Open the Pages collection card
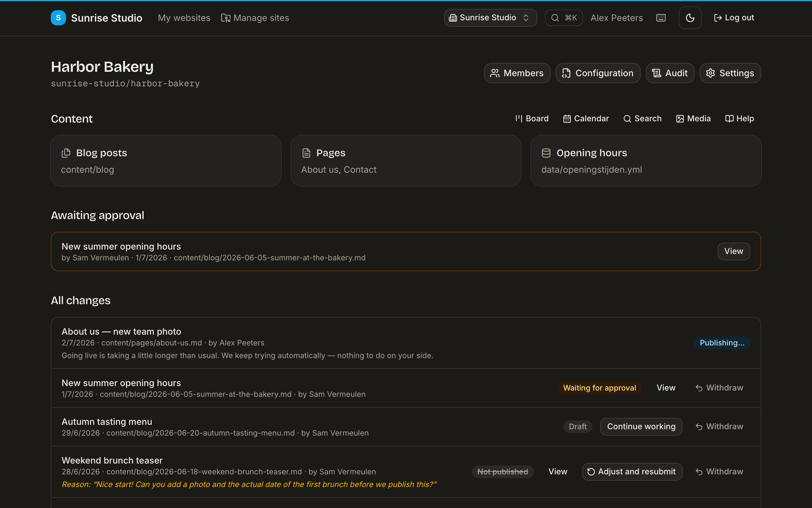 pyautogui.click(x=406, y=161)
